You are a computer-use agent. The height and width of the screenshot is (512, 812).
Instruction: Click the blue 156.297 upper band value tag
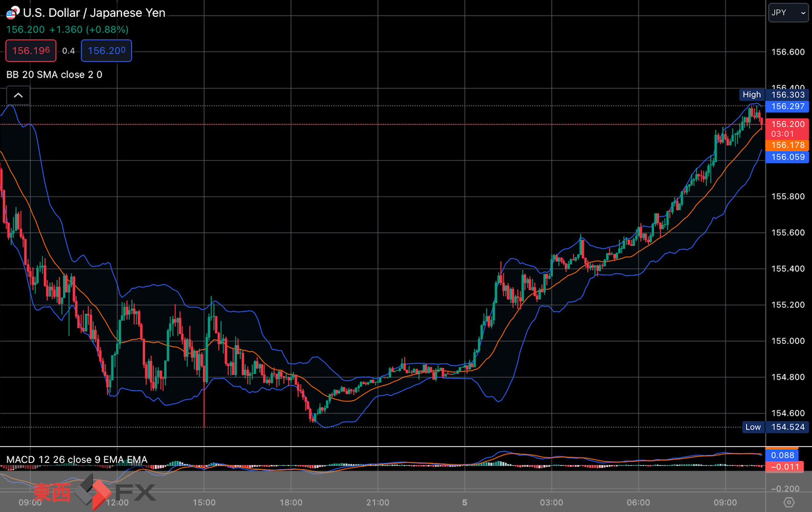(x=787, y=106)
